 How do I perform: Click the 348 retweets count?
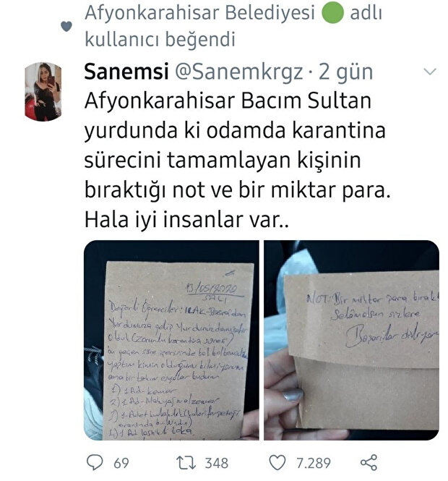click(216, 463)
